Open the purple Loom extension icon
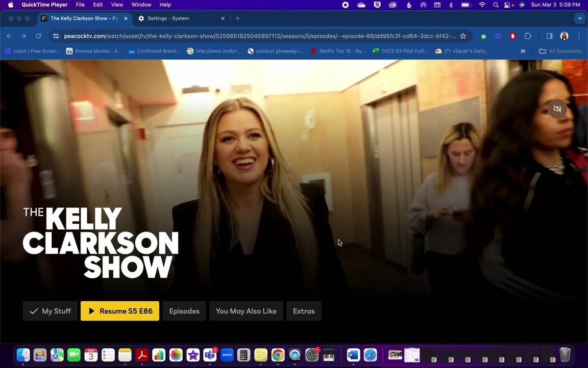588x368 pixels. tap(498, 36)
